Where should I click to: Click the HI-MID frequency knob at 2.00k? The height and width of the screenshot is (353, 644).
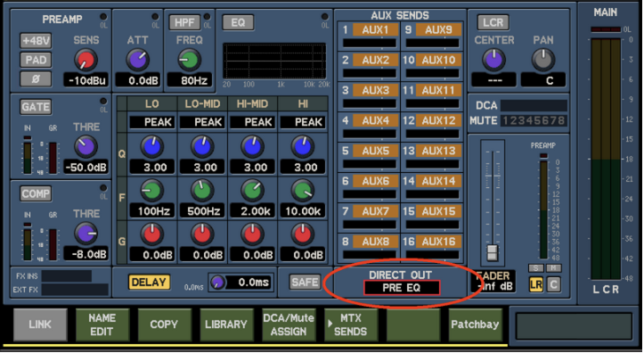(252, 190)
